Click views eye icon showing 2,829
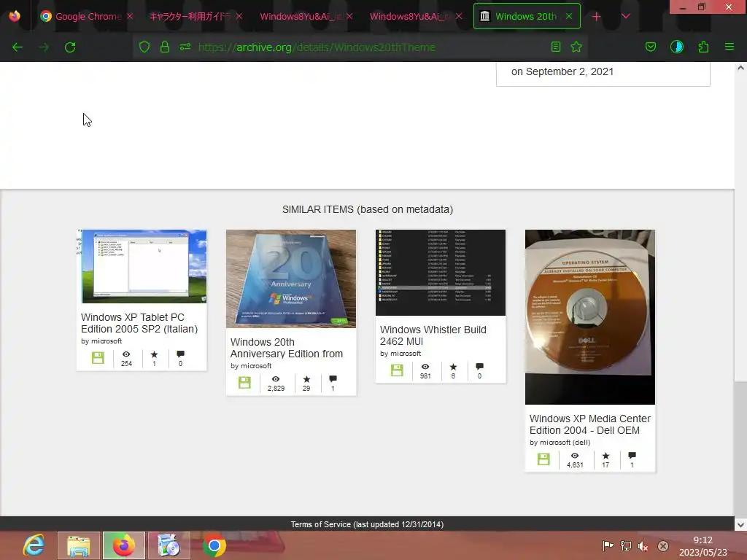 [x=276, y=379]
